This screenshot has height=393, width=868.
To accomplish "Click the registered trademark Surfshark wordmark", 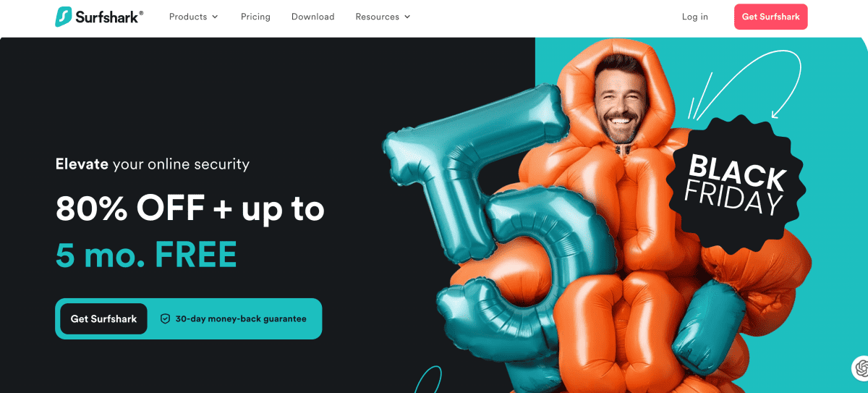I will pos(109,17).
